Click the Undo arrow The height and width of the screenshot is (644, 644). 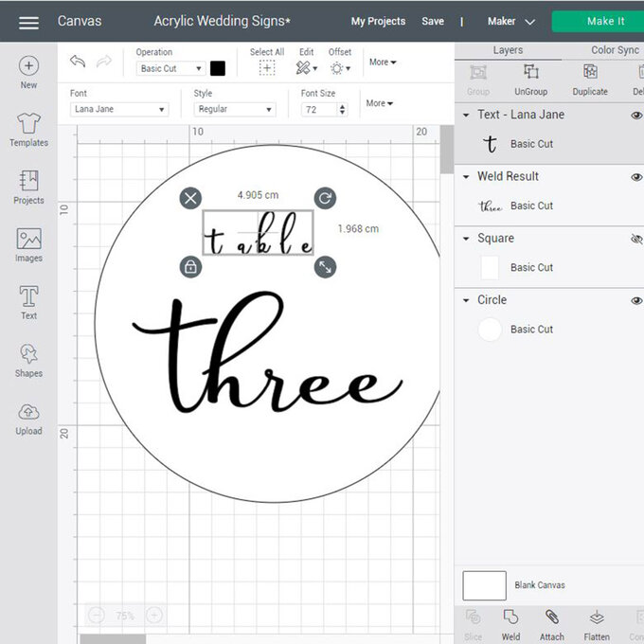click(x=78, y=62)
